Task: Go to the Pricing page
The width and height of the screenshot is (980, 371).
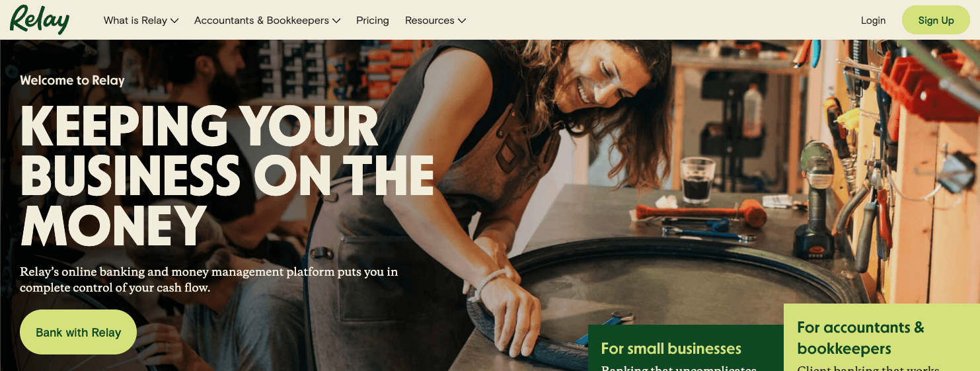Action: [x=373, y=21]
